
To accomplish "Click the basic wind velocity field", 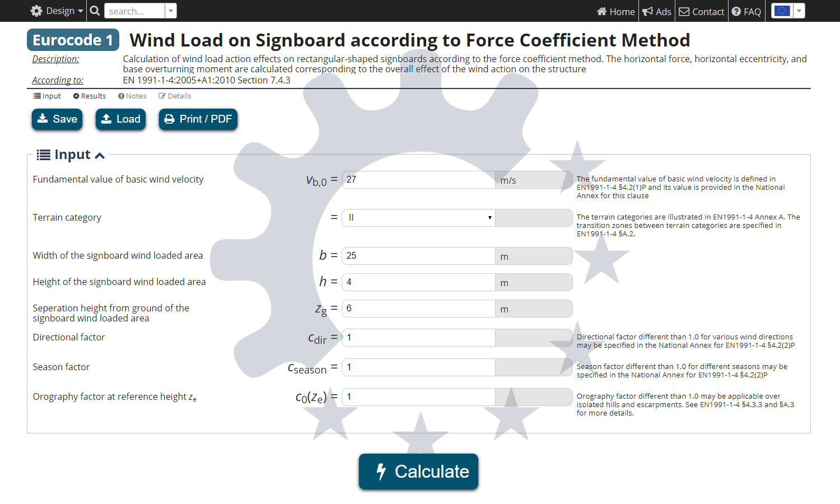I will point(418,179).
